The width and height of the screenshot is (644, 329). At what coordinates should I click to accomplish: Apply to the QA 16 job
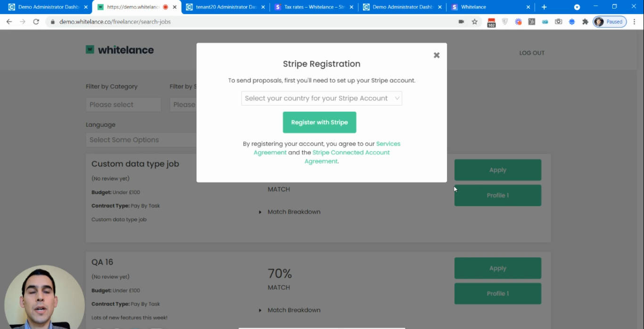(497, 268)
